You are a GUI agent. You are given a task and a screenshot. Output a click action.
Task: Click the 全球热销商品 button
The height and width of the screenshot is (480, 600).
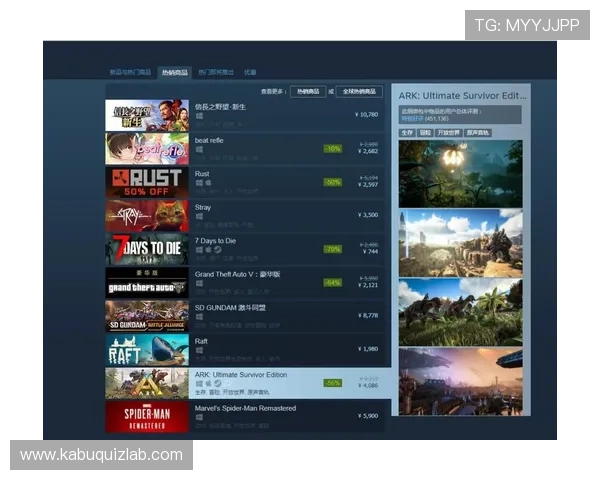point(359,91)
